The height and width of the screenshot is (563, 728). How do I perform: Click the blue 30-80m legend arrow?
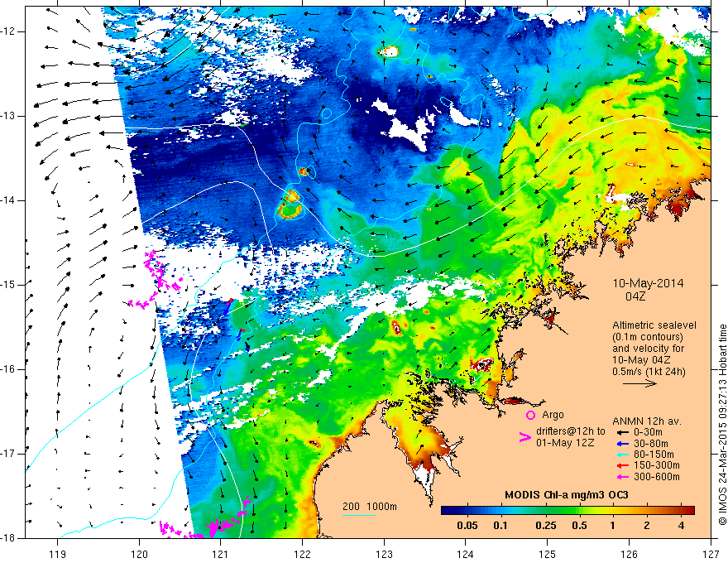623,444
